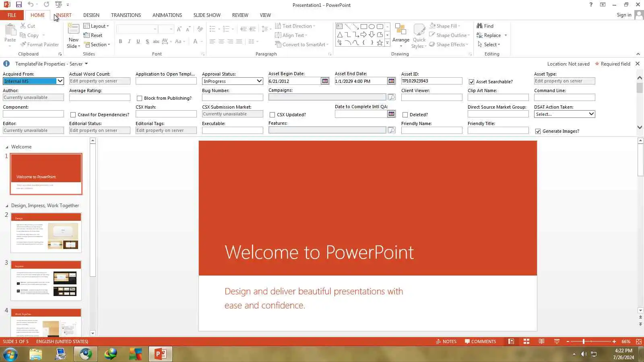The image size is (644, 362).
Task: Open the Shape Fill dropdown
Action: tap(445, 26)
